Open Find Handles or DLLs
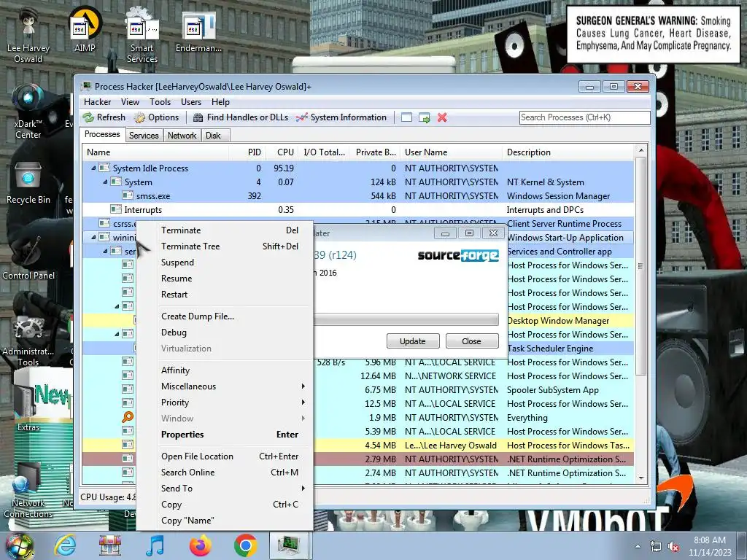The image size is (747, 560). point(241,117)
